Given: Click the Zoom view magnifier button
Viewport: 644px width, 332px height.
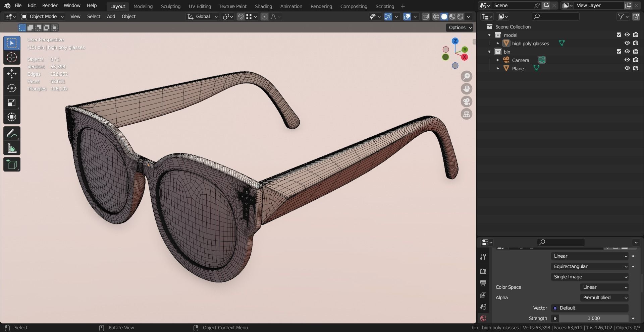Looking at the screenshot, I should tap(466, 76).
